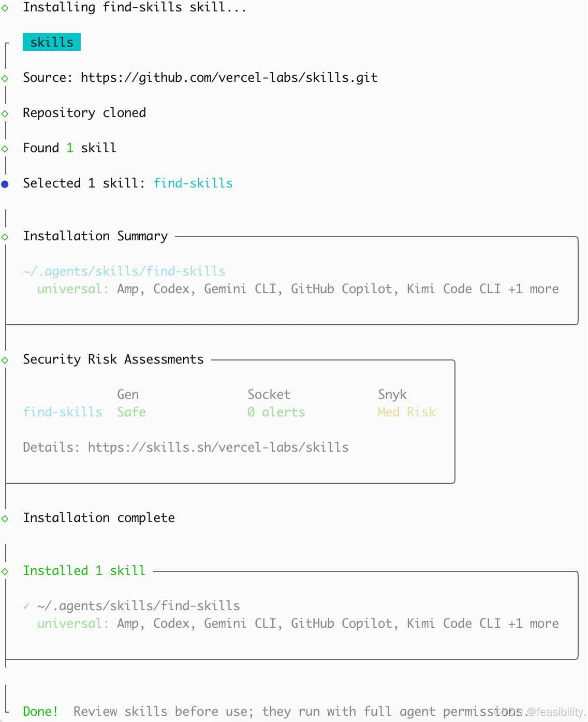Click the diamond icon beside Installing find-skills

click(5, 8)
